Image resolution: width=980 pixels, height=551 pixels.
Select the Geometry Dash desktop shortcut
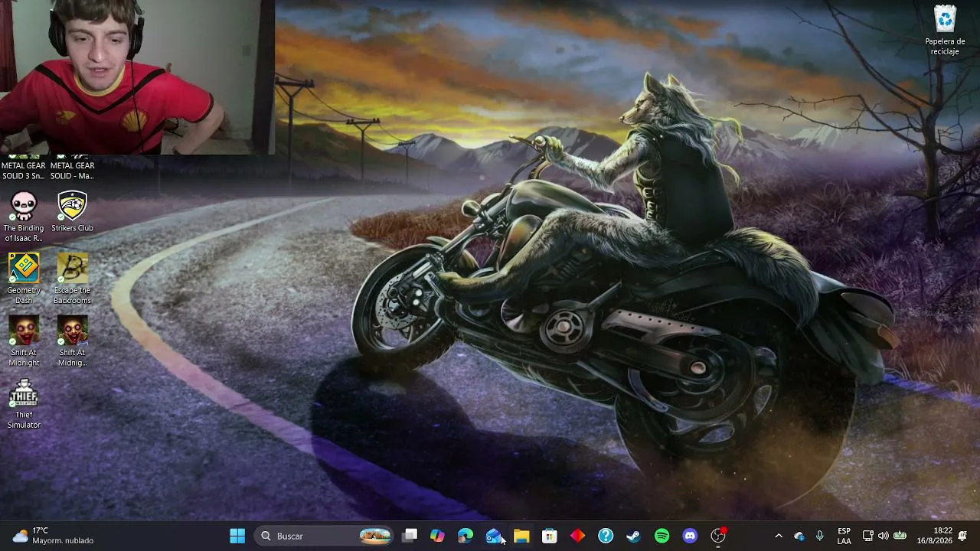tap(24, 279)
